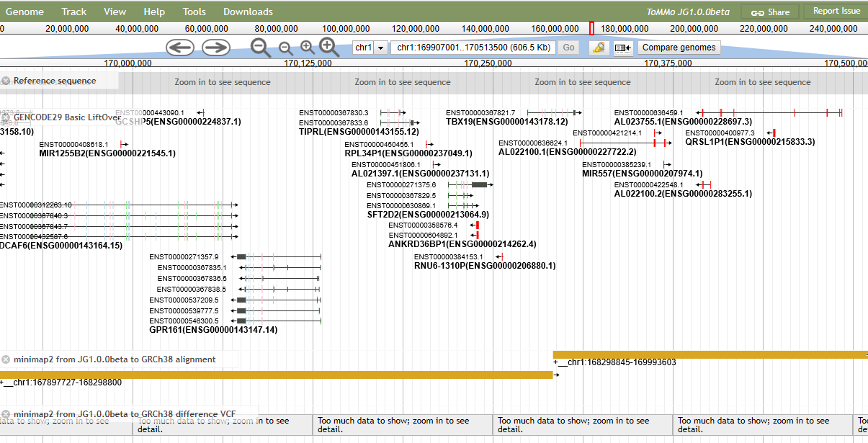Click the link icon in Share button

pos(758,12)
